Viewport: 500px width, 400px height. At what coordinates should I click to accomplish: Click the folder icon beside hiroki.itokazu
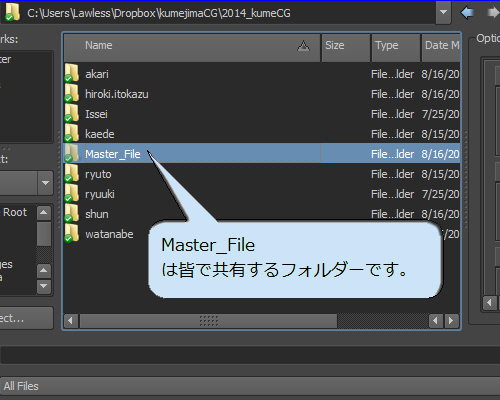coord(72,93)
